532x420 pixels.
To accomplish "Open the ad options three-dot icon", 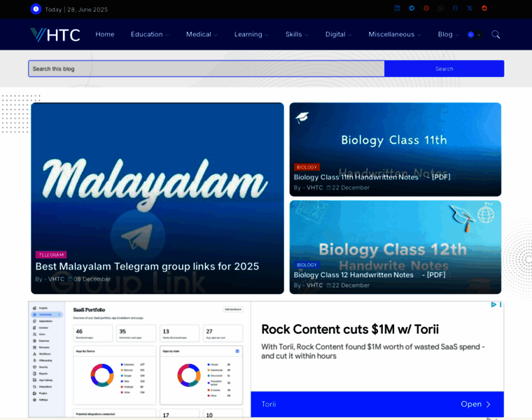I will point(500,304).
